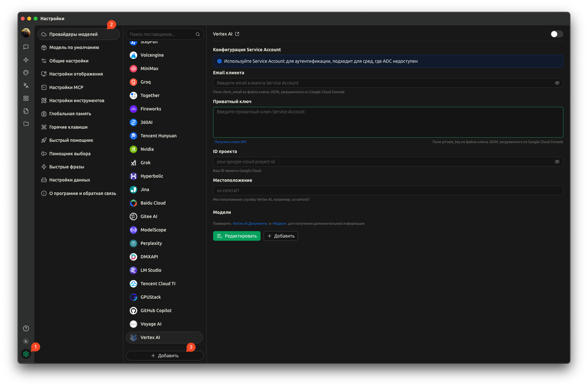This screenshot has width=588, height=387.
Task: Select the MiniMax provider
Action: pos(164,69)
